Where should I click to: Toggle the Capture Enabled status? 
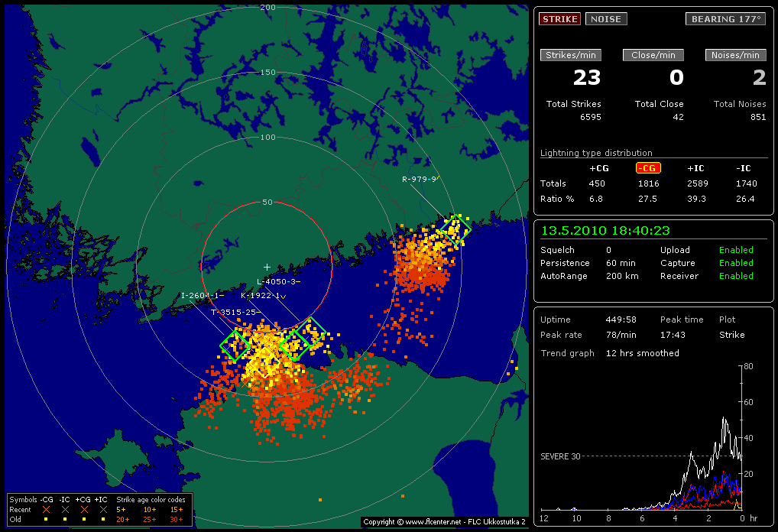[x=736, y=263]
